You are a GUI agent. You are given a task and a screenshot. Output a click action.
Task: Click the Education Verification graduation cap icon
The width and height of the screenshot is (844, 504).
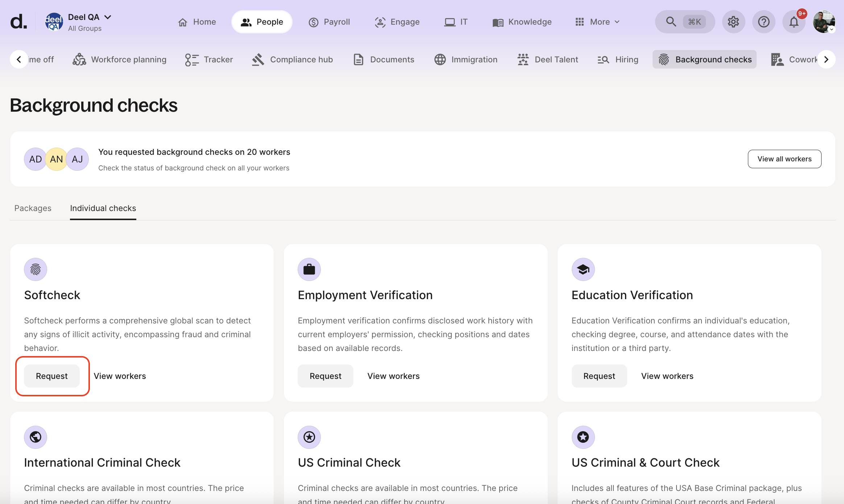tap(583, 269)
